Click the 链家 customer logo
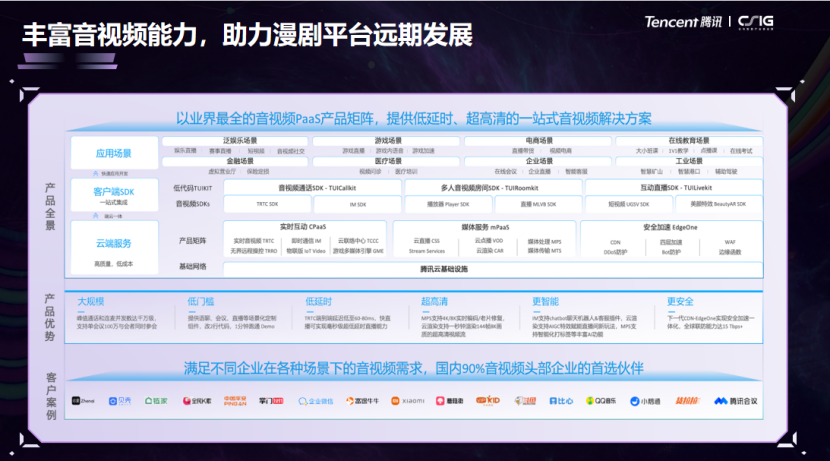 156,401
